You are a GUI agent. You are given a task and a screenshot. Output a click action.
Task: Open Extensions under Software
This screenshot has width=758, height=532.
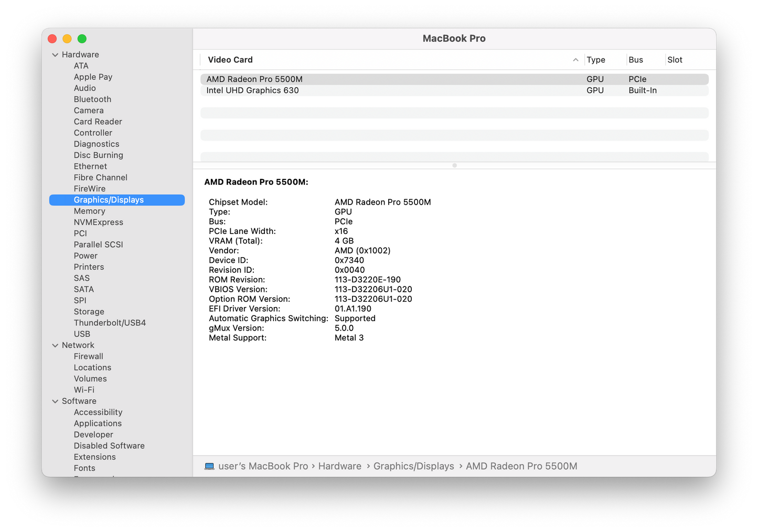coord(95,457)
